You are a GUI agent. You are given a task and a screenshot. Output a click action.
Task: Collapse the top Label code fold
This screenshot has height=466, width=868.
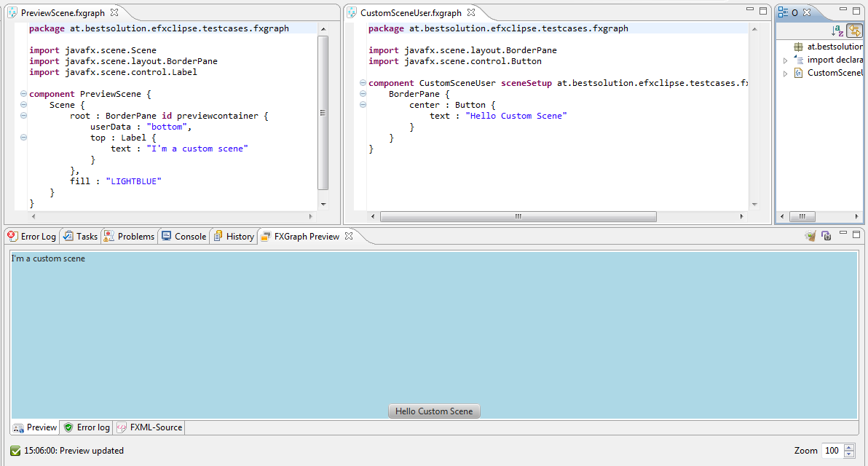(x=24, y=138)
